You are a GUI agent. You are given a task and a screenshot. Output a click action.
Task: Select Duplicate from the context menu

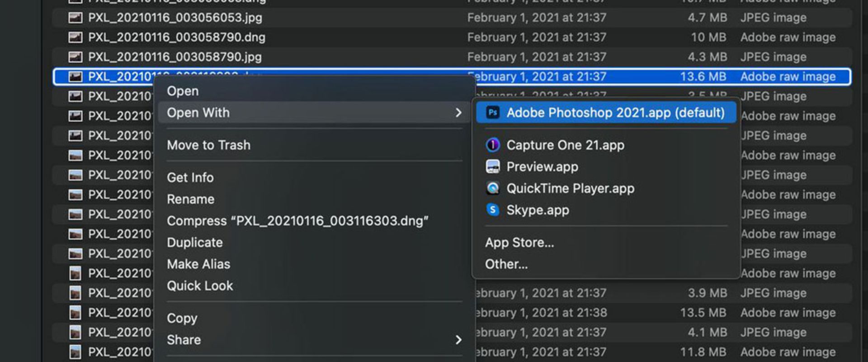(x=194, y=243)
